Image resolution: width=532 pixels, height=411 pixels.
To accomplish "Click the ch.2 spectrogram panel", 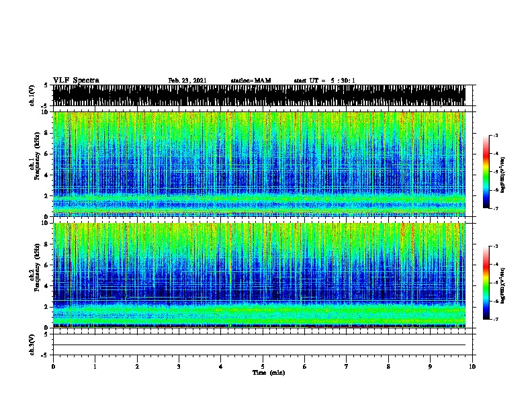I will [x=259, y=275].
